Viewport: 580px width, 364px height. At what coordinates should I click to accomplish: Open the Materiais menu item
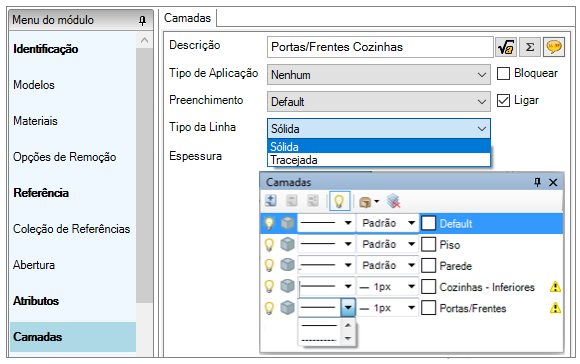click(x=36, y=121)
